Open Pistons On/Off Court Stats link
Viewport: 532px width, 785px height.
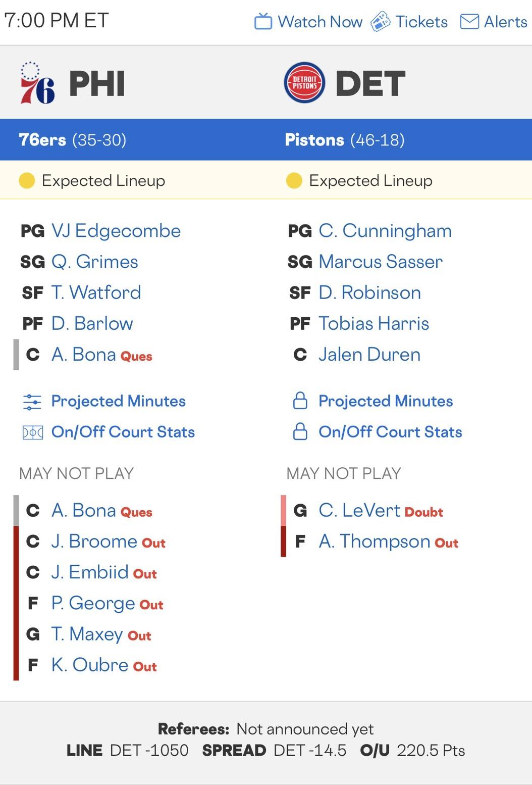coord(390,432)
